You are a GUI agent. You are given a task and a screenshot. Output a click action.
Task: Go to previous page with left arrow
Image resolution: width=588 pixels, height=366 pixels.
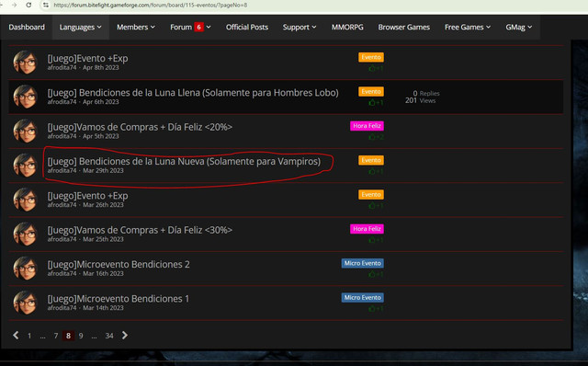tap(16, 336)
